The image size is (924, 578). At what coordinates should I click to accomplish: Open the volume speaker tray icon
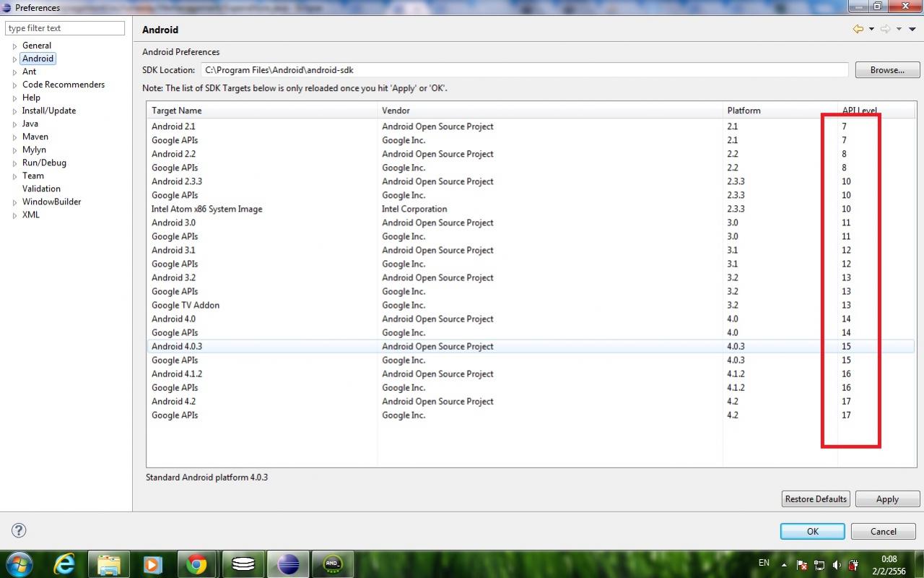837,565
